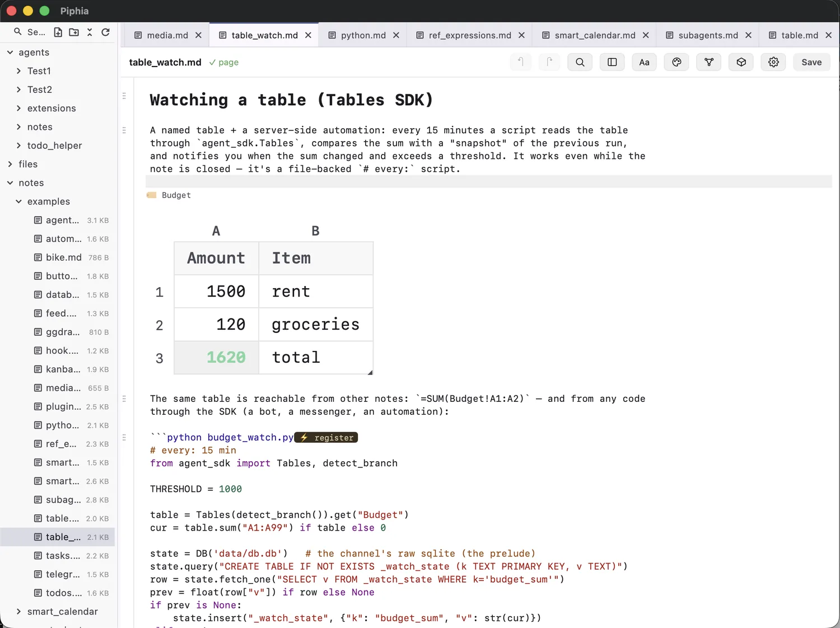Collapse the examples folder
The width and height of the screenshot is (840, 628).
(18, 201)
